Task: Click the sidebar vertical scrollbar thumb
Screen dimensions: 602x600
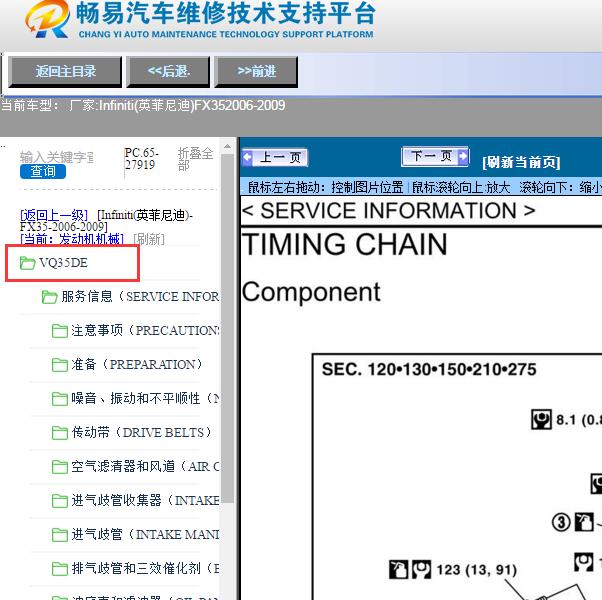Action: click(x=227, y=328)
